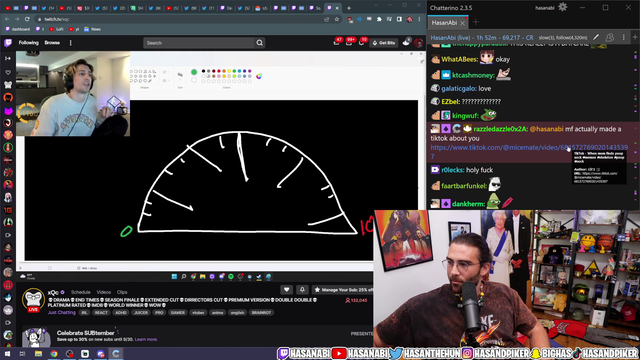This screenshot has width=640, height=360.
Task: Click the vtuber stream tag
Action: tap(198, 313)
